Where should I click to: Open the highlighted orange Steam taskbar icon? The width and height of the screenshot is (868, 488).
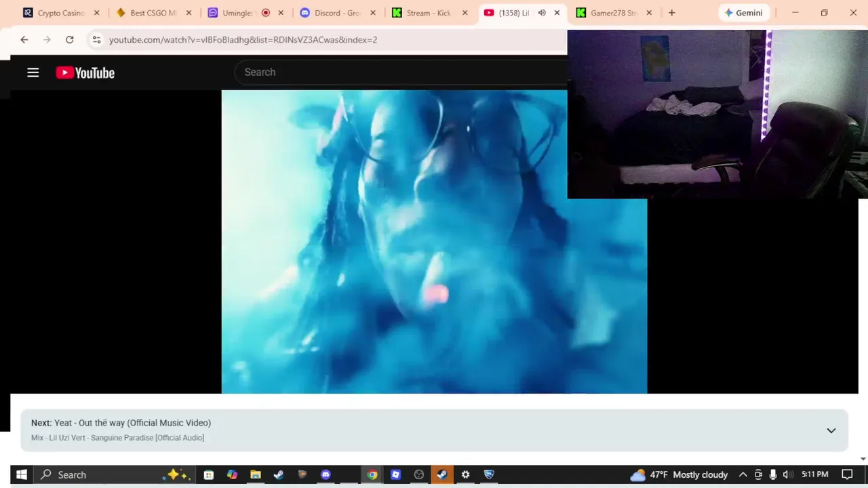[442, 474]
